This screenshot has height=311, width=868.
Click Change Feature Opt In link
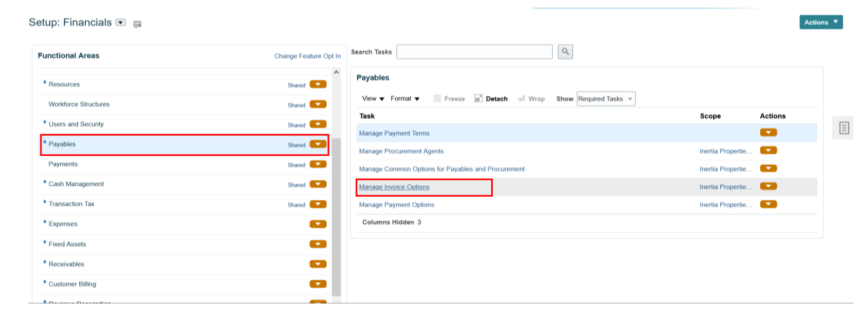tap(307, 56)
